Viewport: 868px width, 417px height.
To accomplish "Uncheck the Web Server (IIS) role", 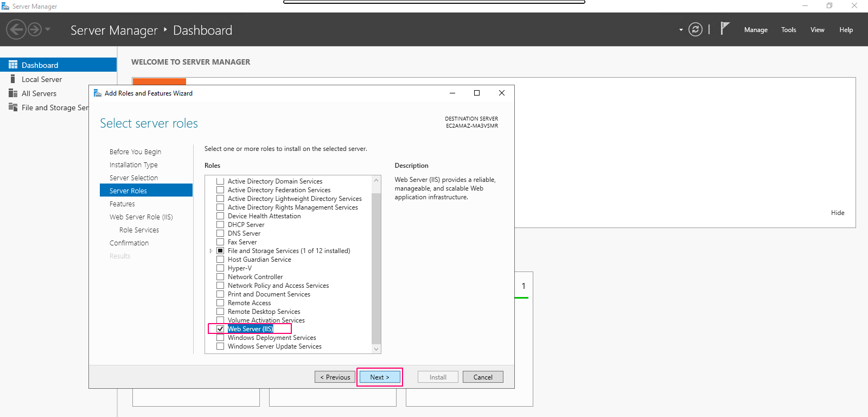I will [220, 328].
